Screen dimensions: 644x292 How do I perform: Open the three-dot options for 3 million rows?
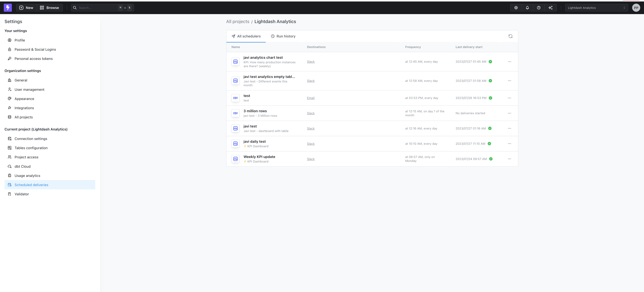tap(510, 113)
